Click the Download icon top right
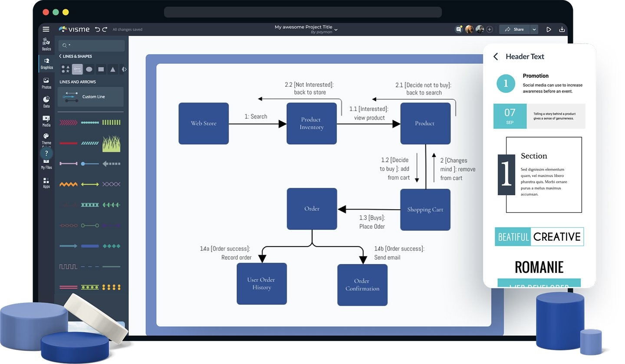This screenshot has width=625, height=364. tap(562, 29)
